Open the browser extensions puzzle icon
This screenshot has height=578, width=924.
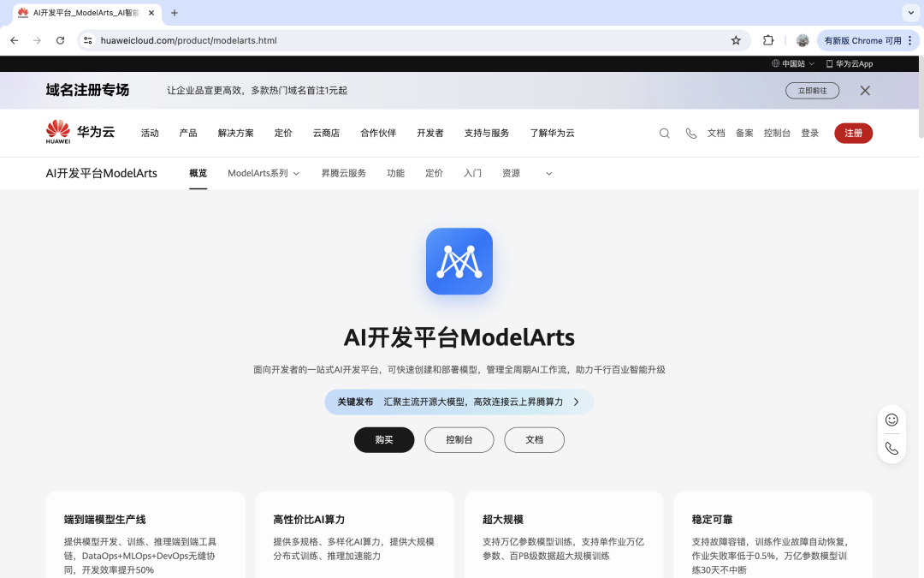pos(767,40)
